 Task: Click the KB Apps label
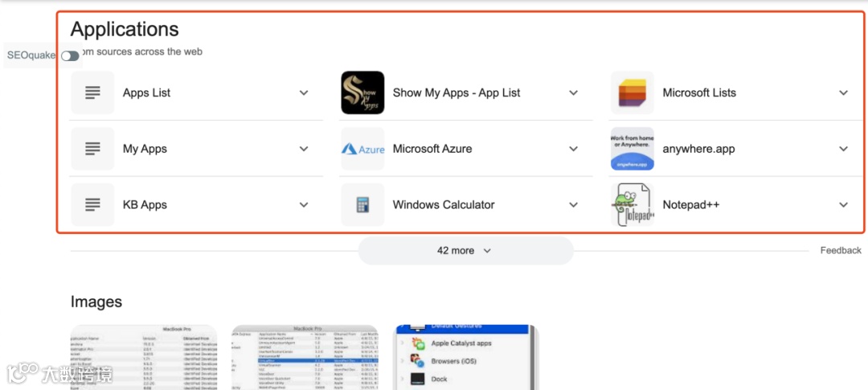(145, 205)
